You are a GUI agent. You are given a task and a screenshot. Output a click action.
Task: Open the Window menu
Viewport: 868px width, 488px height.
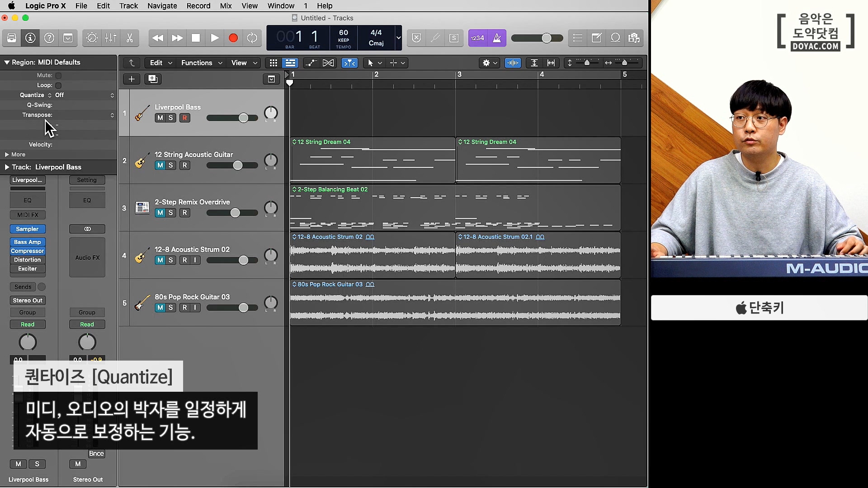point(281,6)
